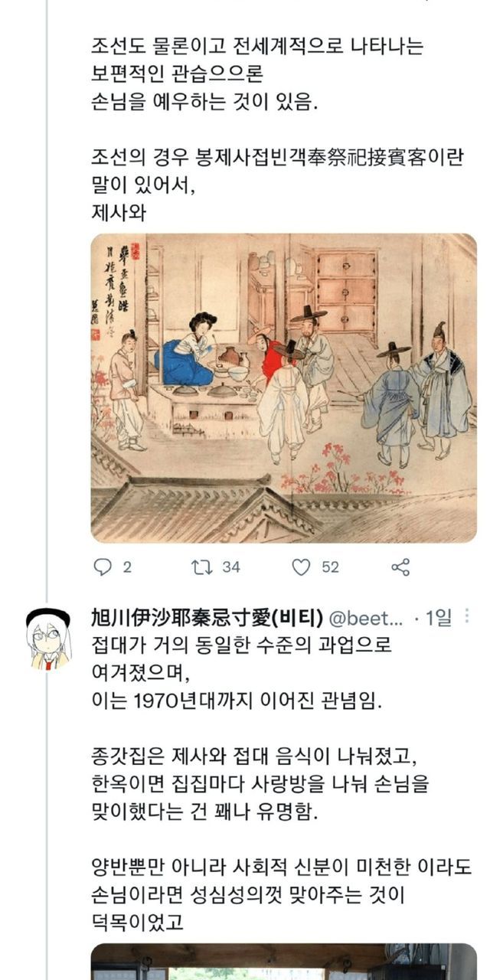Like the painting tweet with the heart icon
490x980 pixels.
[x=302, y=567]
